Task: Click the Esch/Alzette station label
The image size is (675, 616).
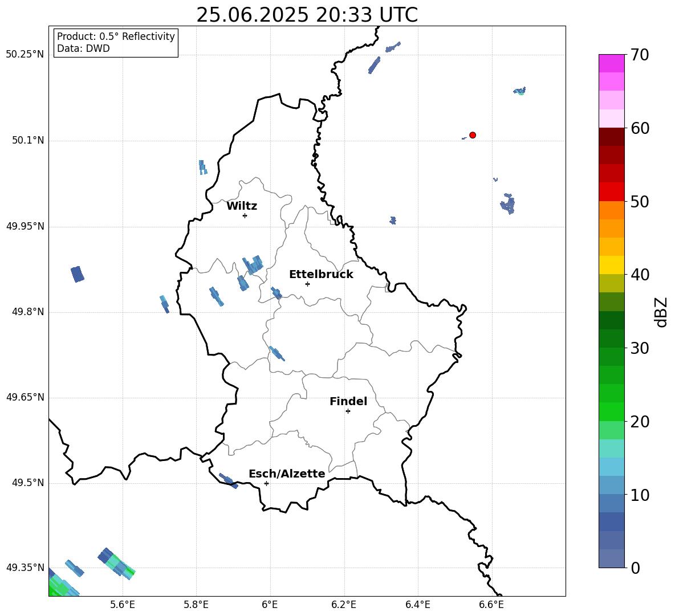Action: 287,474
